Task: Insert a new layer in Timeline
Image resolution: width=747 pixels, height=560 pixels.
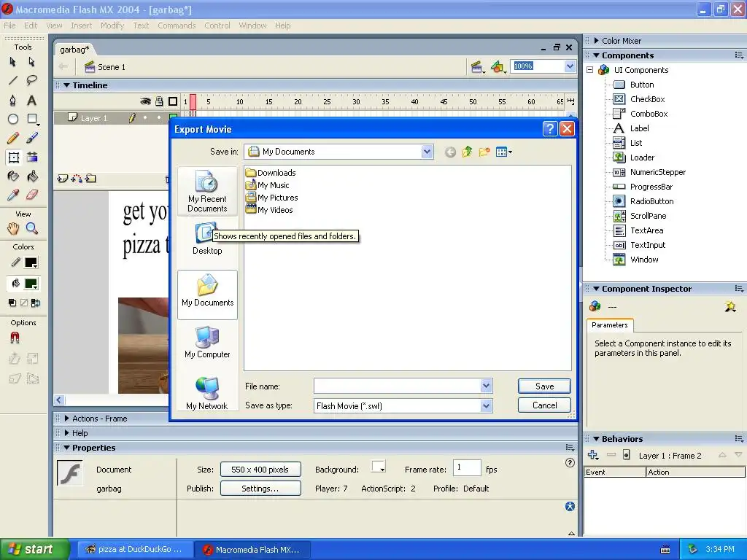Action: 62,179
